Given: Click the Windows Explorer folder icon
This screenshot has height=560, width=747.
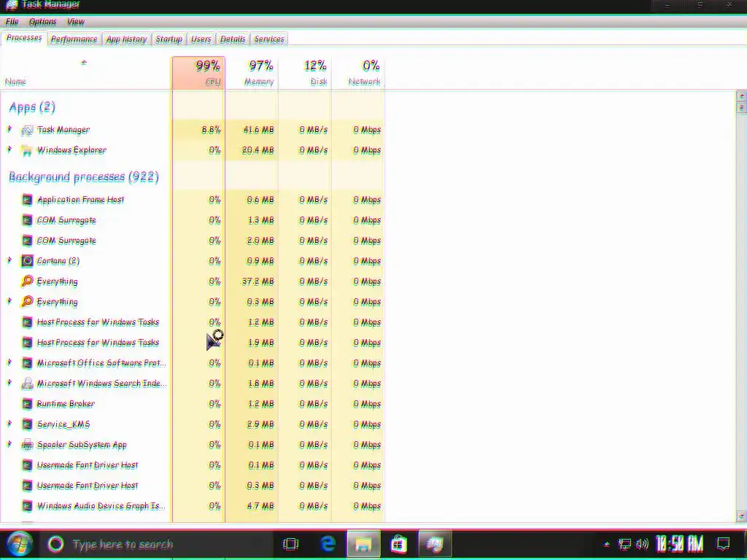Looking at the screenshot, I should 27,150.
